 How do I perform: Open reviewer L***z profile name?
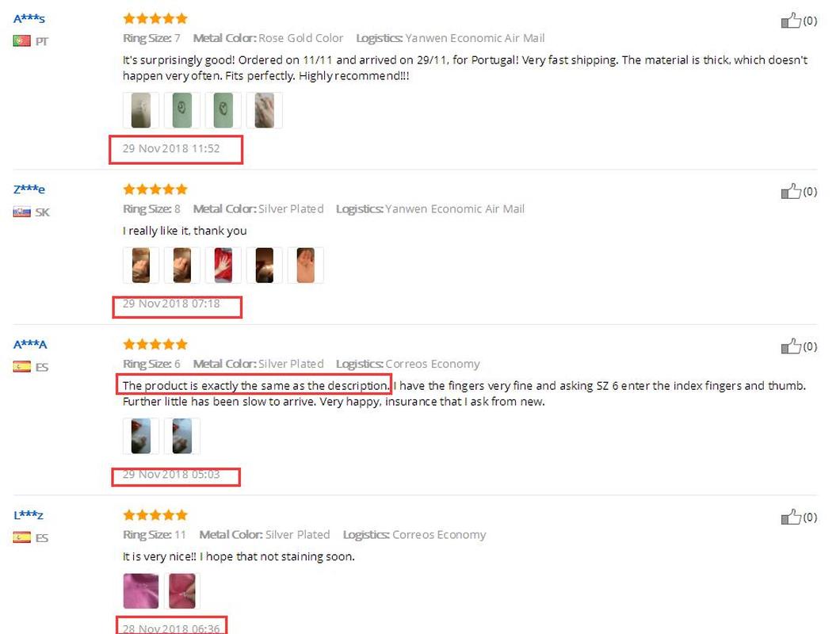point(29,516)
